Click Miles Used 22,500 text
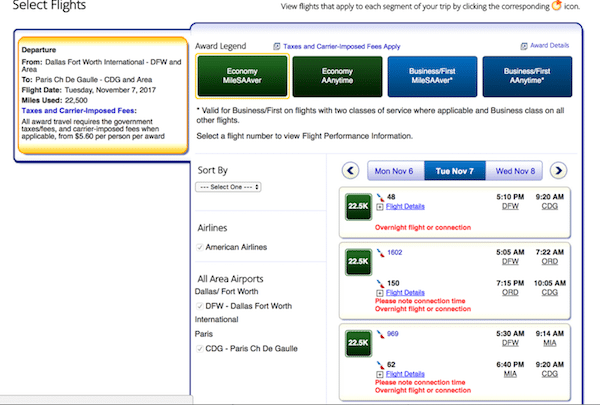The width and height of the screenshot is (600, 405). tap(54, 100)
